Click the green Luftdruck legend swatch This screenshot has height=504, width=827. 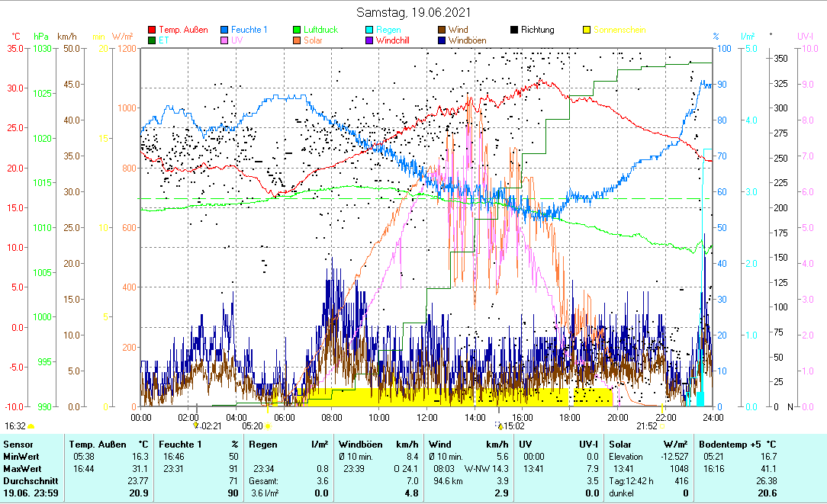[298, 30]
